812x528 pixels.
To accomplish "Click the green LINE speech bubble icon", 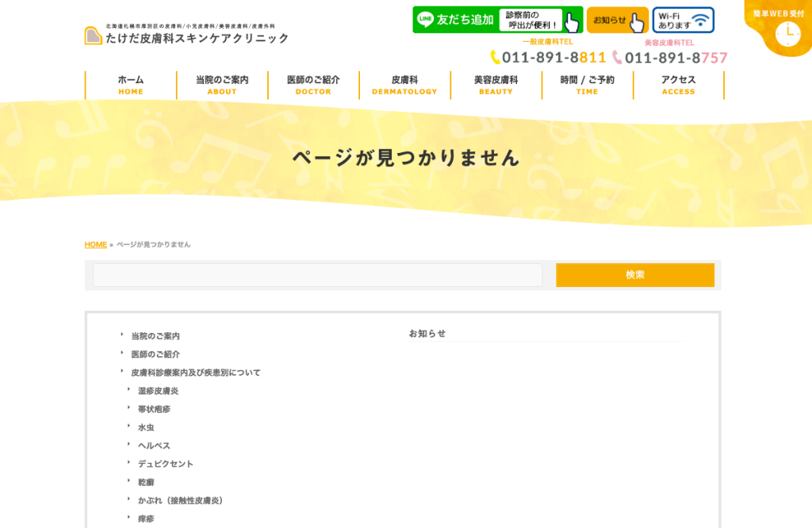I will click(425, 20).
